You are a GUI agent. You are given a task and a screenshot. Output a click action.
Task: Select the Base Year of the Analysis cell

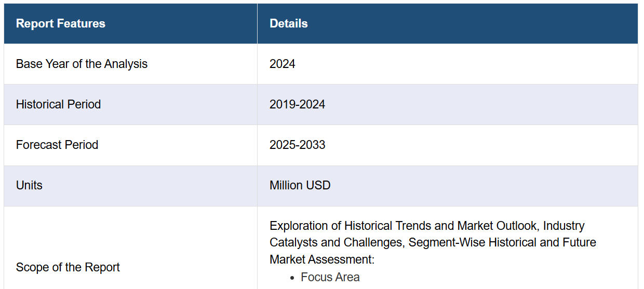pyautogui.click(x=130, y=64)
